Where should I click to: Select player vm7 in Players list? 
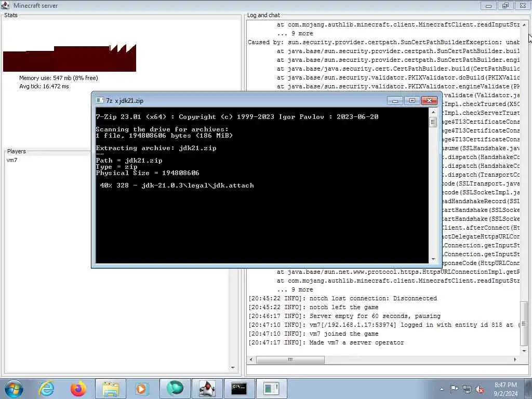(12, 160)
